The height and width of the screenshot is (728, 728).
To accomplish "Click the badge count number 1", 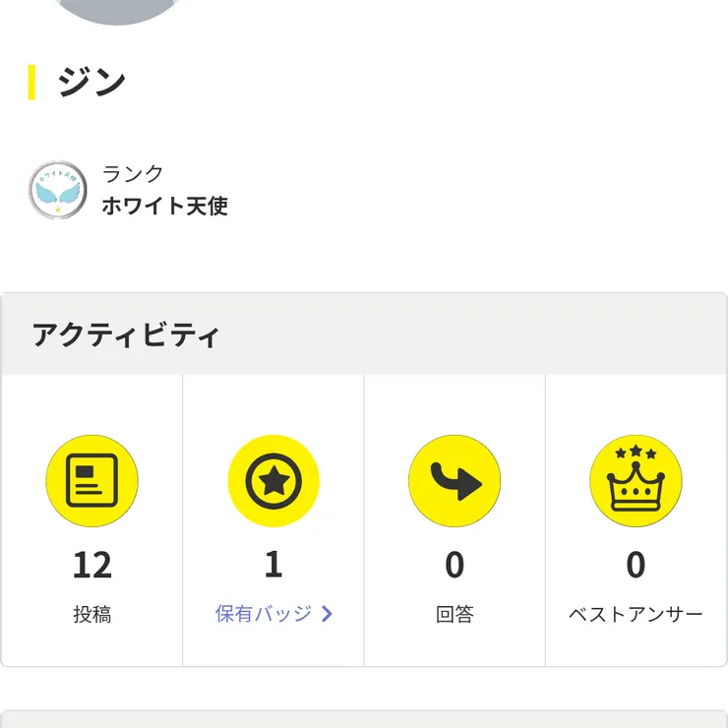I will 273,565.
